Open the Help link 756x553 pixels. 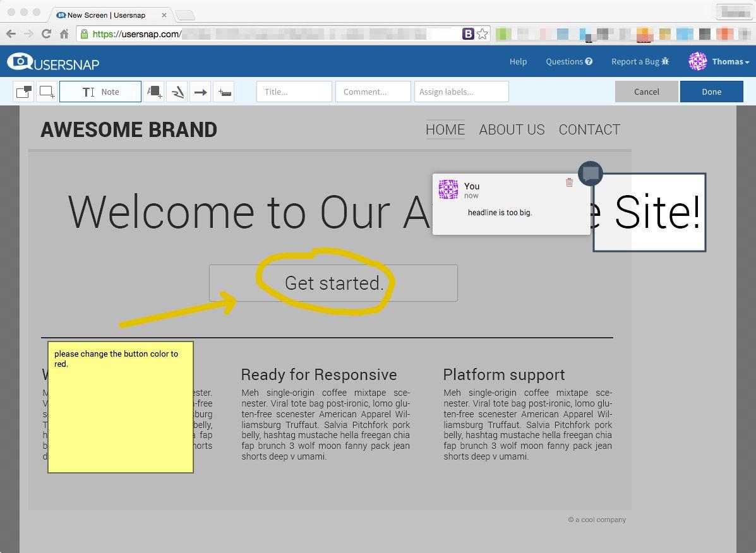(x=518, y=61)
